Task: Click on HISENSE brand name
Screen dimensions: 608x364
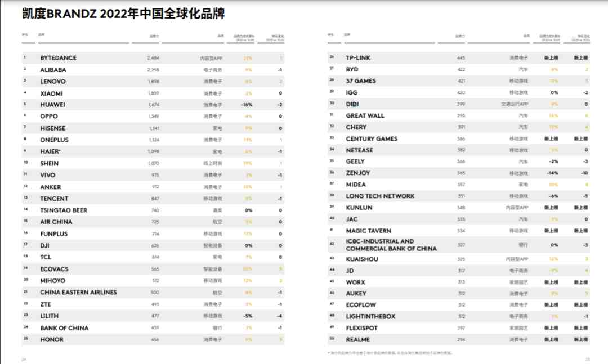Action: [53, 128]
